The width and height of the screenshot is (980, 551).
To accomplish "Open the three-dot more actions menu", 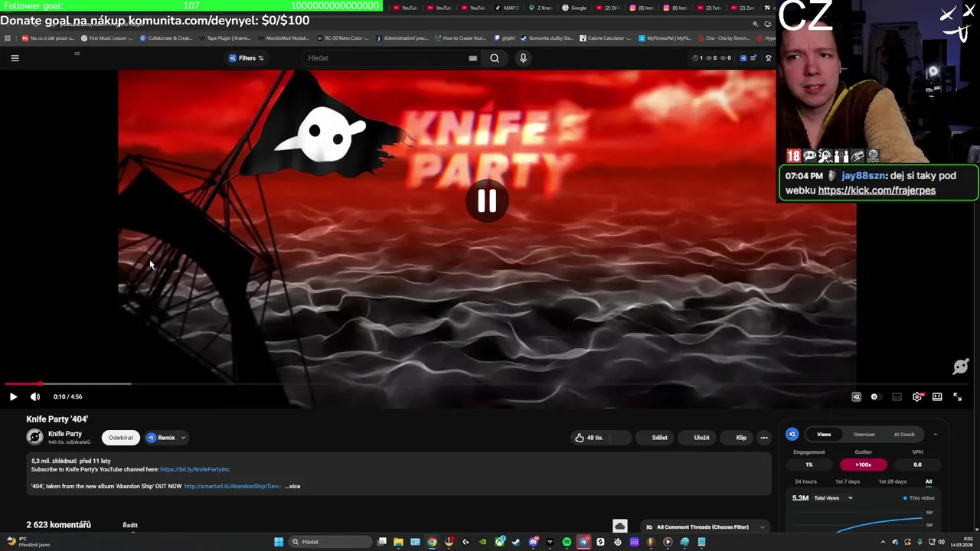I will [763, 438].
